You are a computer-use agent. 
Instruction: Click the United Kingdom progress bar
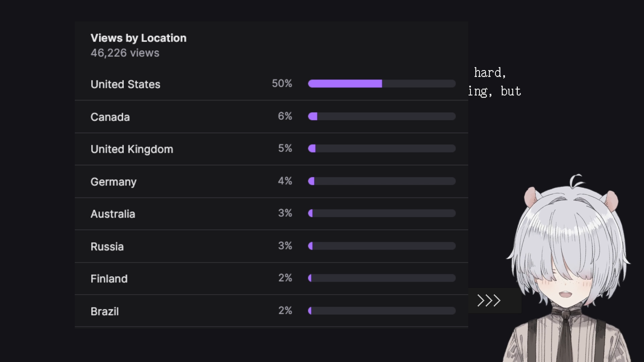coord(382,148)
